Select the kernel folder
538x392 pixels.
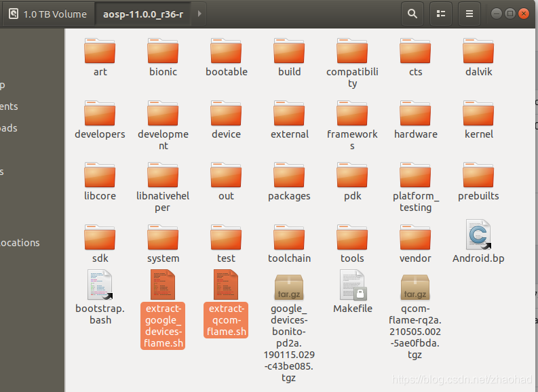(x=478, y=113)
